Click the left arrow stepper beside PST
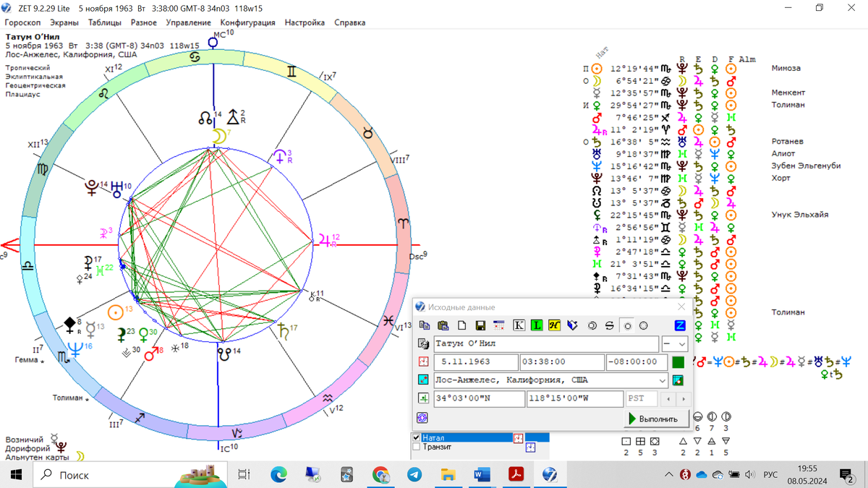 coord(669,398)
